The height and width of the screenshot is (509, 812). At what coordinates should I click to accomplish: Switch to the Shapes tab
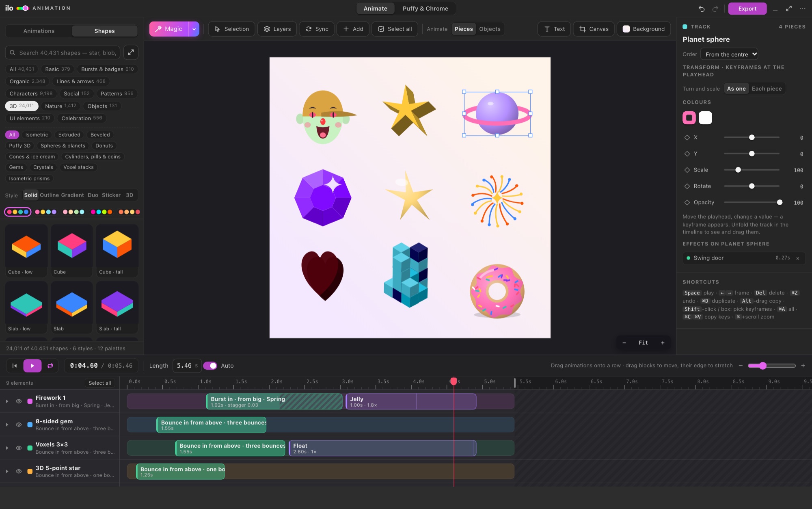click(104, 31)
